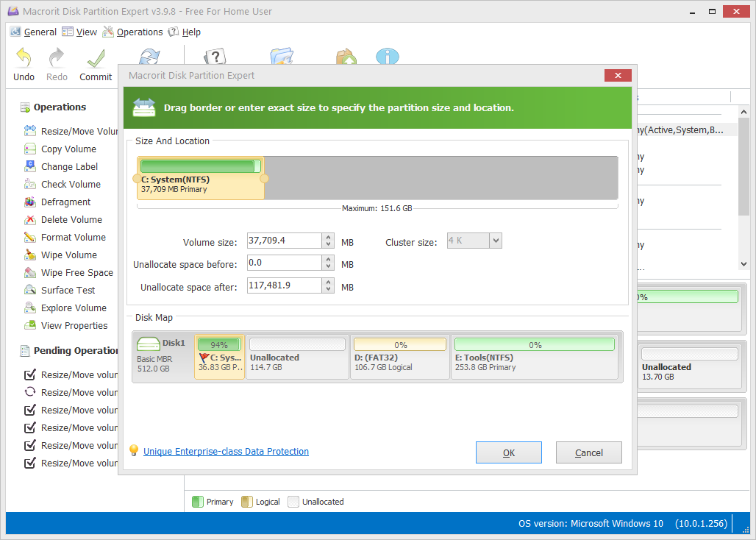The height and width of the screenshot is (540, 756).
Task: Click the Volume size input field
Action: (x=285, y=241)
